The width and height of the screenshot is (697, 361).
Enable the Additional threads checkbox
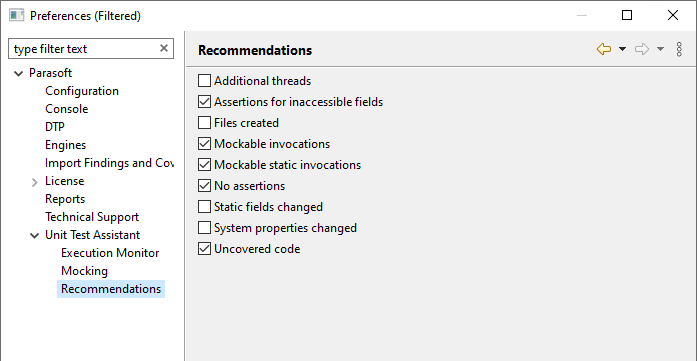(204, 81)
